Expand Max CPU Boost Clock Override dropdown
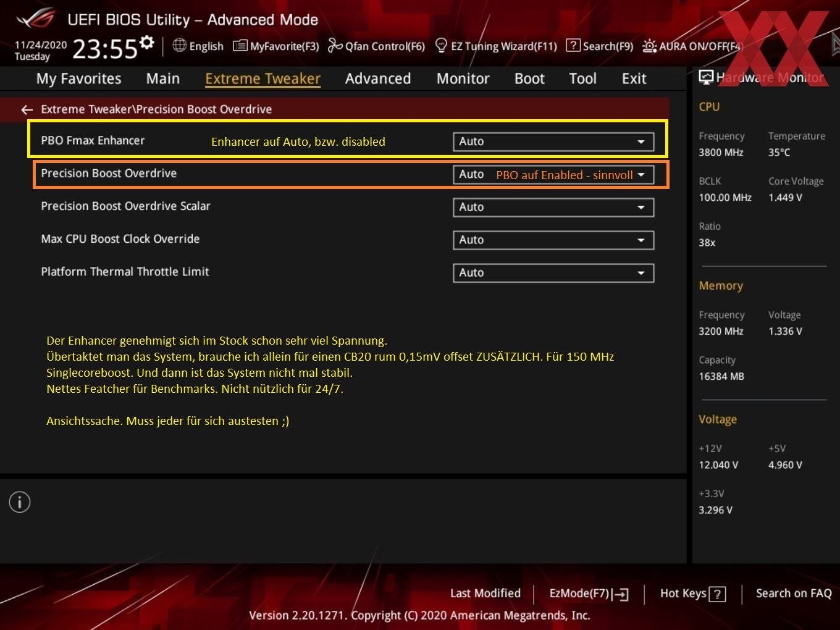Image resolution: width=840 pixels, height=630 pixels. [x=553, y=240]
